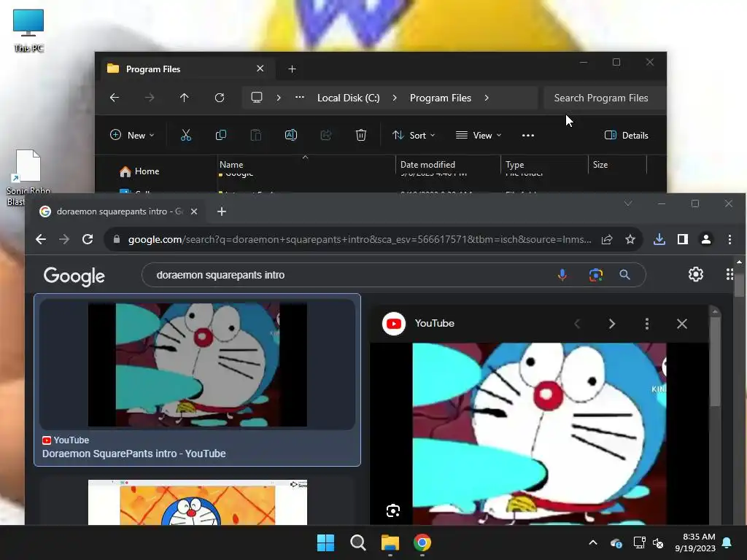Click the Google logo

click(x=74, y=276)
